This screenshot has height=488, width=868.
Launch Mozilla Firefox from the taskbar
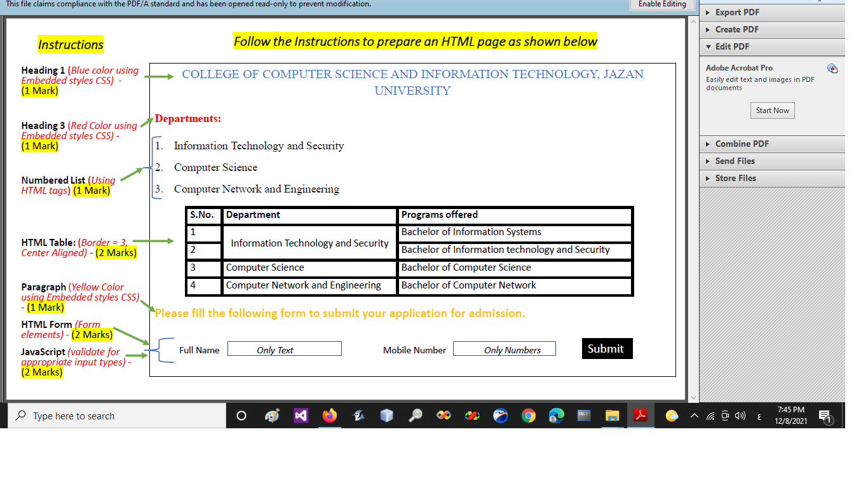pyautogui.click(x=329, y=415)
